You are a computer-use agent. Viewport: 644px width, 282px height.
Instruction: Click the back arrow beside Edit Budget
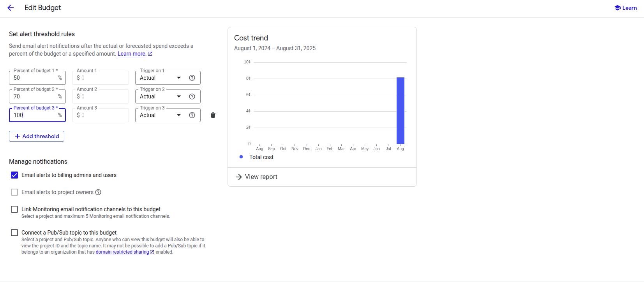tap(11, 8)
